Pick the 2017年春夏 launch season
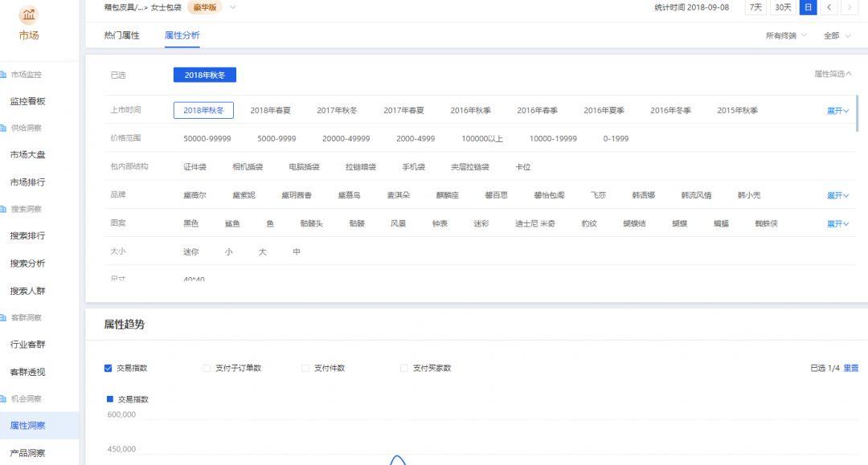The image size is (868, 465). pos(403,110)
